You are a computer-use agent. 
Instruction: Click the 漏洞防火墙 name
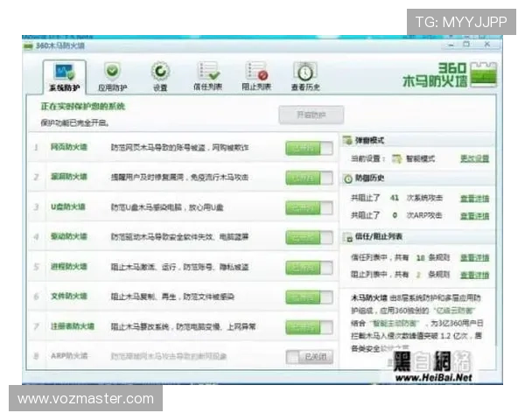pyautogui.click(x=69, y=177)
